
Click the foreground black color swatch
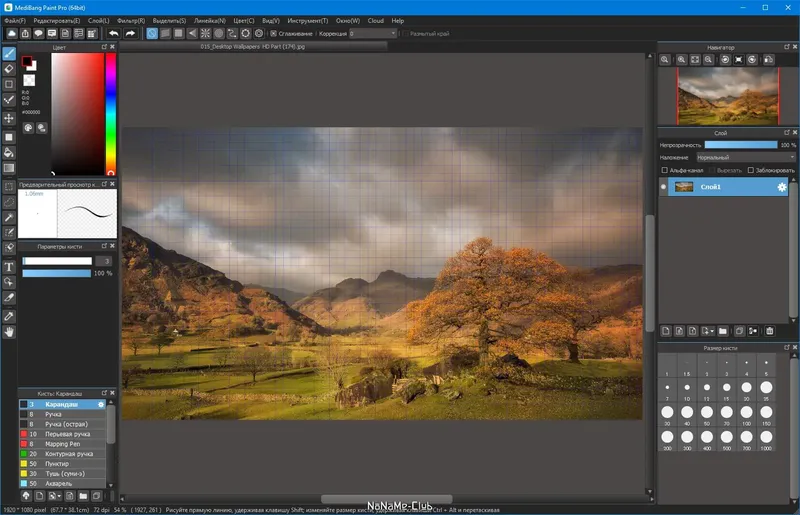[27, 61]
